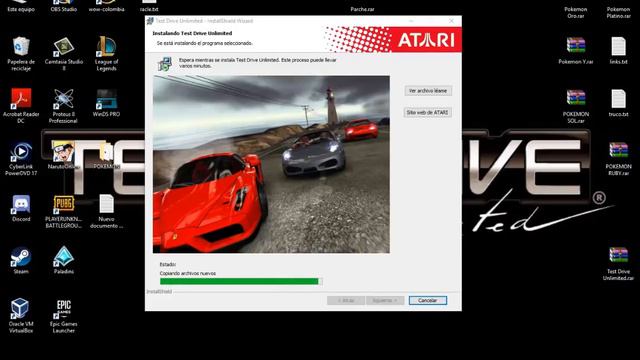Screen dimensions: 640x360
Task: Open Proteus 8 Professional shortcut
Action: click(x=64, y=106)
